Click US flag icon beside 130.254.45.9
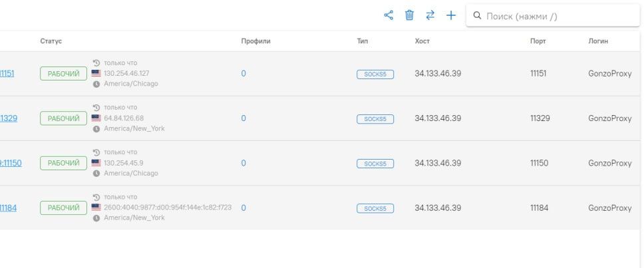 pyautogui.click(x=96, y=163)
